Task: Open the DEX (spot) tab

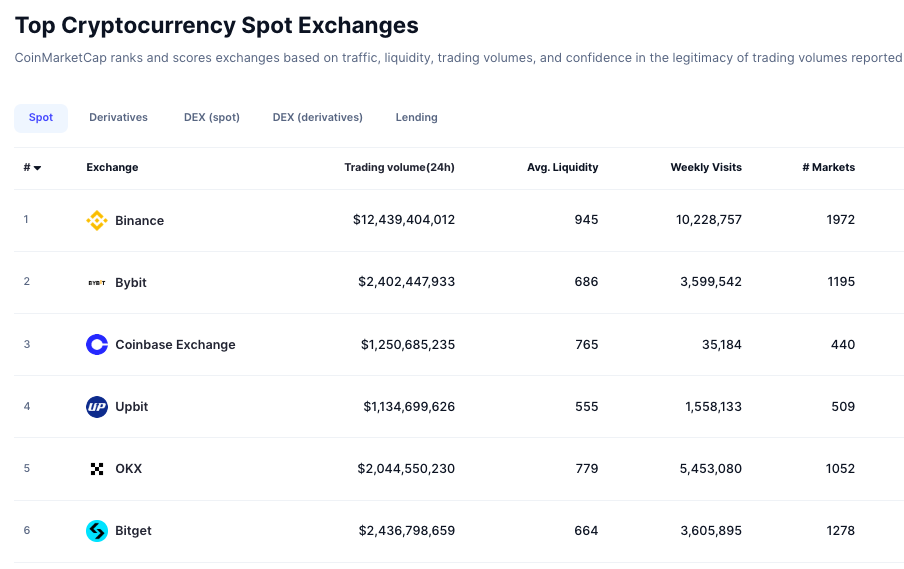Action: pos(212,118)
